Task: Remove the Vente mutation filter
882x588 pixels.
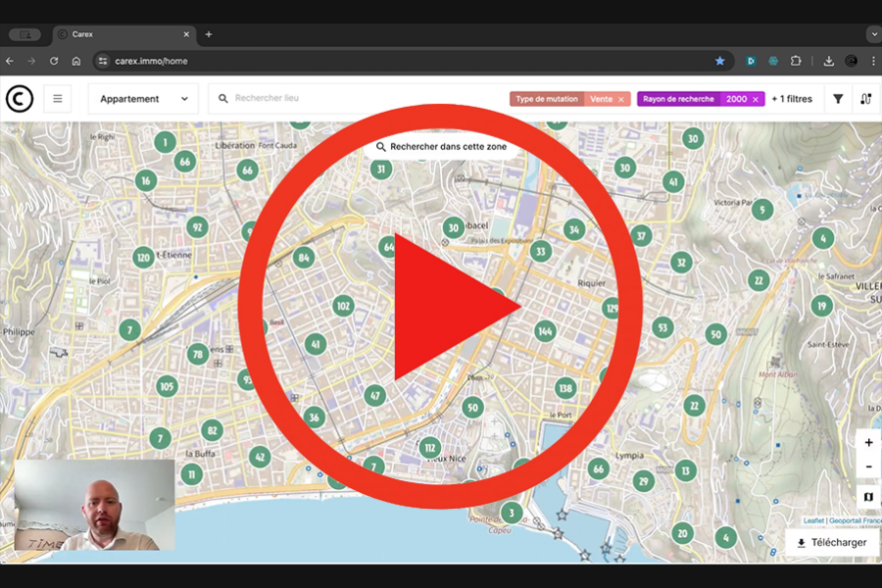Action: click(x=621, y=99)
